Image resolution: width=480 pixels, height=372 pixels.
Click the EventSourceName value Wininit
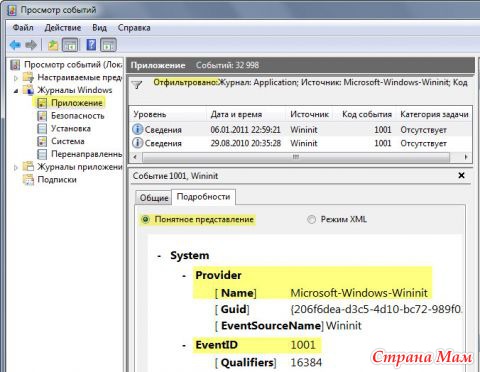[344, 326]
